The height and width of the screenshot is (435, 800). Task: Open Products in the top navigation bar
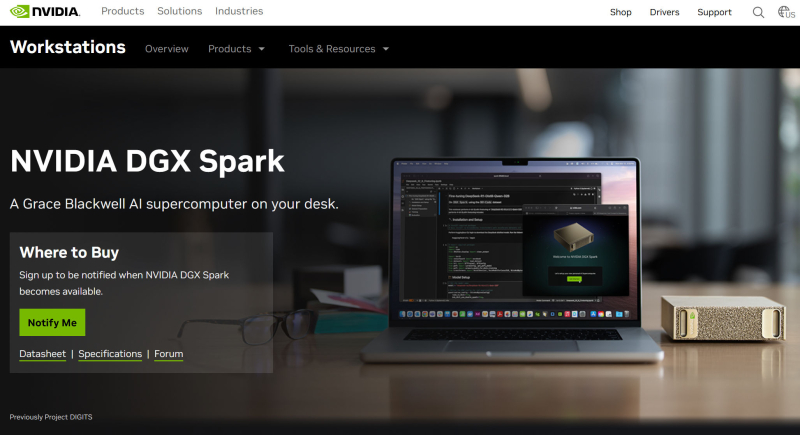click(x=122, y=12)
